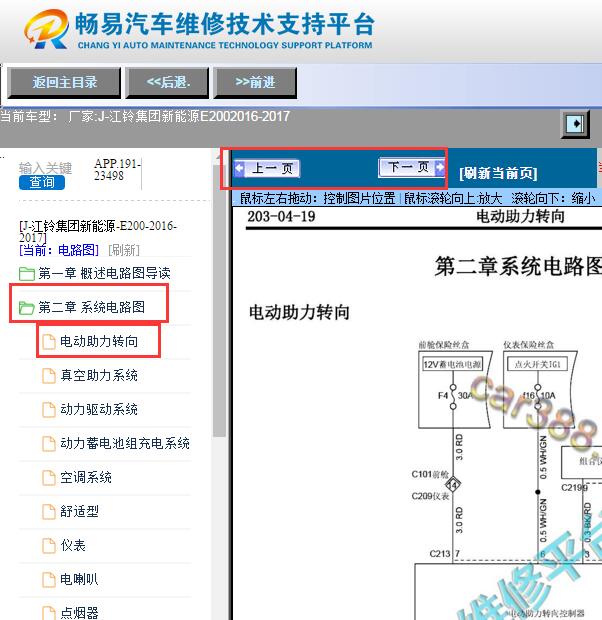Collapse the 第二章 系统电路图 folder
This screenshot has height=620, width=602.
[91, 307]
